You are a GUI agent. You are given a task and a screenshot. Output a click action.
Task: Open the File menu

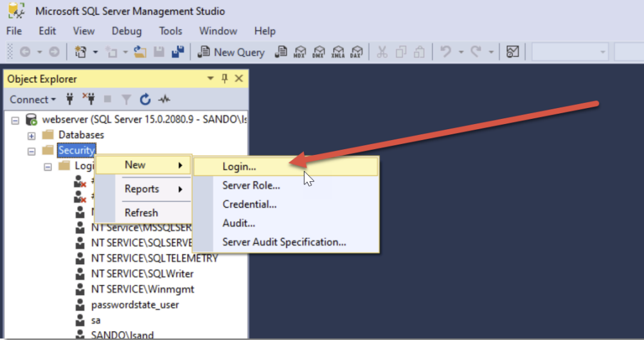click(14, 31)
